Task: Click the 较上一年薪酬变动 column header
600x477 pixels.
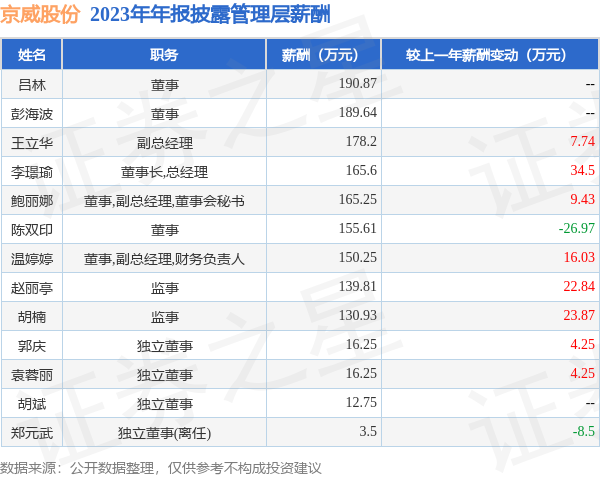Action: click(x=490, y=55)
